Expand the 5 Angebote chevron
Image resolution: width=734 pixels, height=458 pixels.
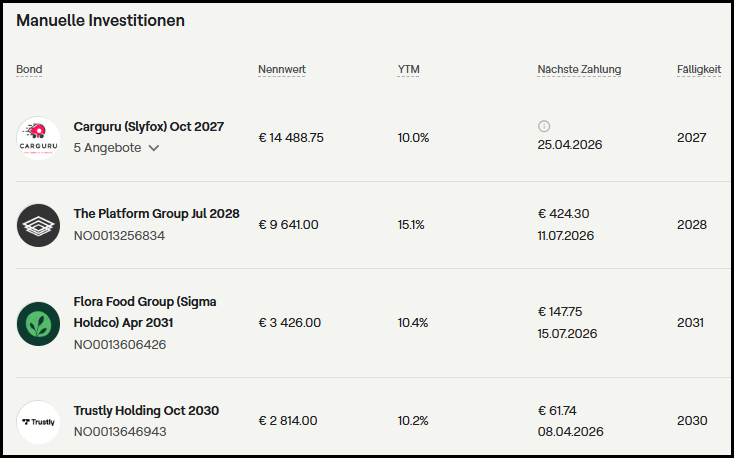pyautogui.click(x=154, y=148)
